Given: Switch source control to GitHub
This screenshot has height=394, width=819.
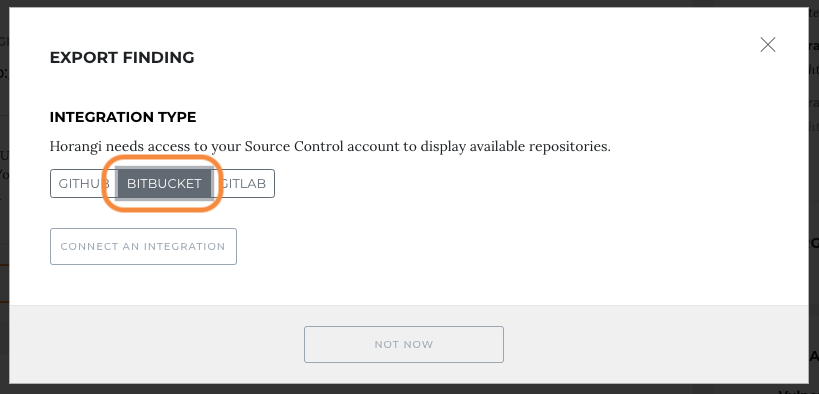Looking at the screenshot, I should pos(83,183).
